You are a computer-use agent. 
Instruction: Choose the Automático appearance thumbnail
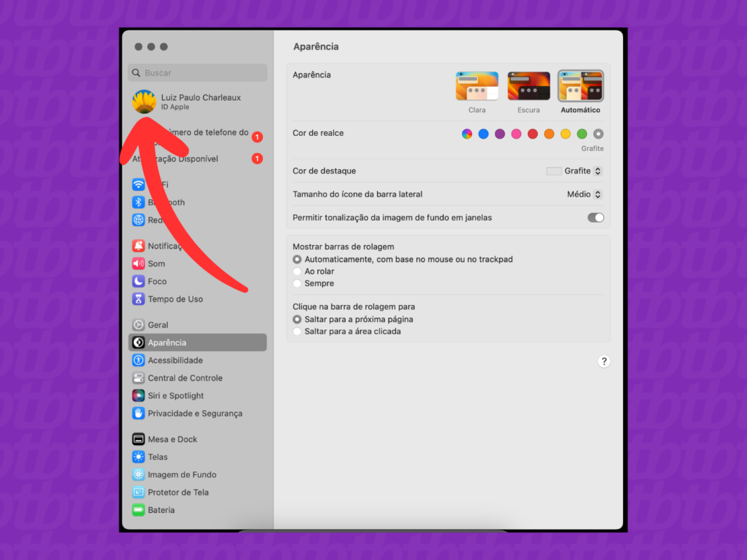pos(580,86)
